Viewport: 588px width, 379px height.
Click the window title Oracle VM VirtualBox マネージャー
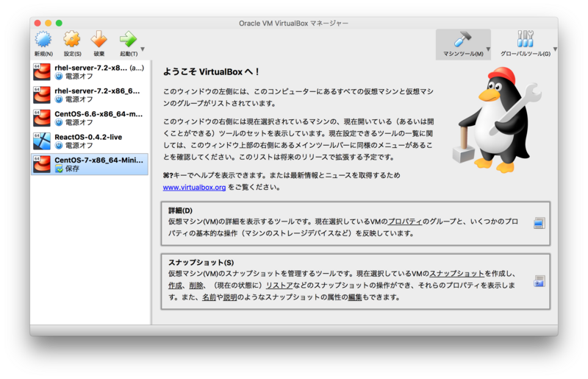(293, 24)
